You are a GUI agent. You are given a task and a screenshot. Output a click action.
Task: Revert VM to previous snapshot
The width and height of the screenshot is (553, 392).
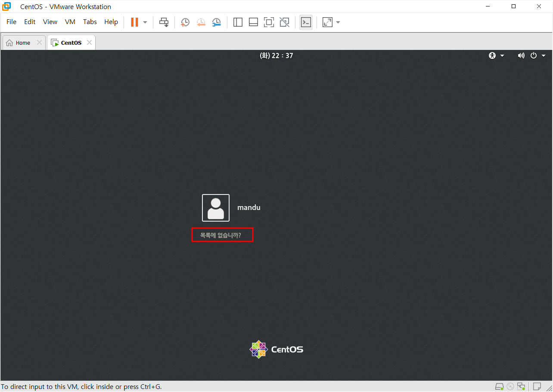coord(201,22)
